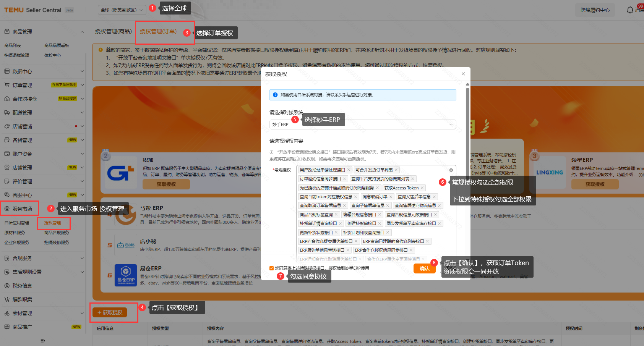The image size is (644, 346).
Task: Click the 积加 ERP logo thumbnail
Action: tap(121, 173)
